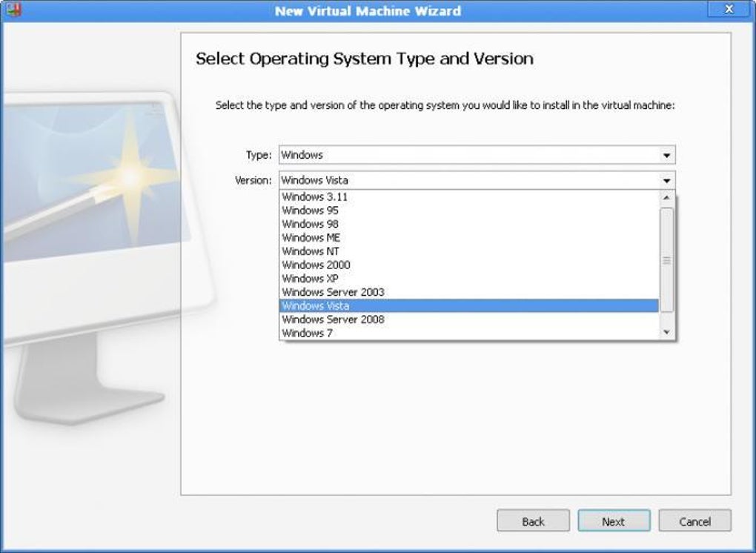Select Windows ME option

click(x=469, y=238)
